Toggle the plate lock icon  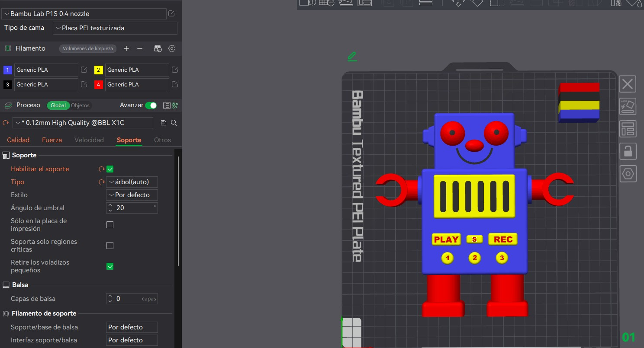click(x=628, y=151)
